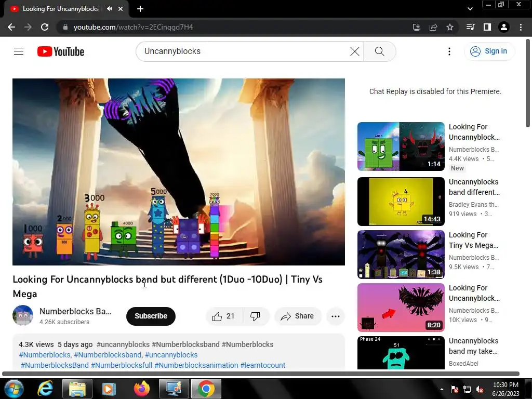The width and height of the screenshot is (532, 399).
Task: Open the YouTube guide hamburger menu
Action: [x=19, y=51]
